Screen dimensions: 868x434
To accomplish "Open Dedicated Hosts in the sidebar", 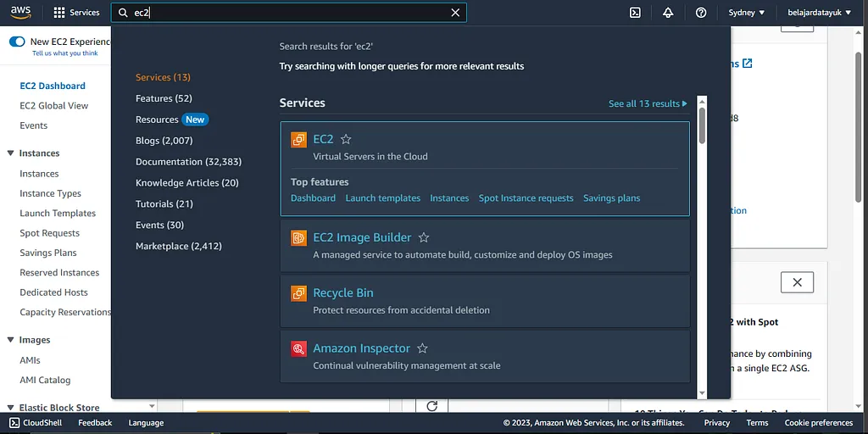I will tap(53, 292).
